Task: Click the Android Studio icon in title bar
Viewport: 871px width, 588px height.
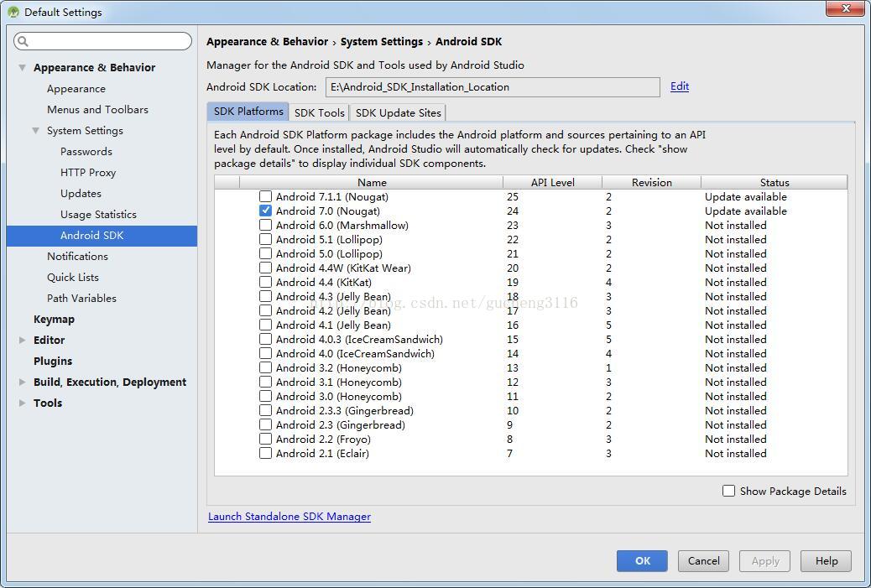Action: 13,12
